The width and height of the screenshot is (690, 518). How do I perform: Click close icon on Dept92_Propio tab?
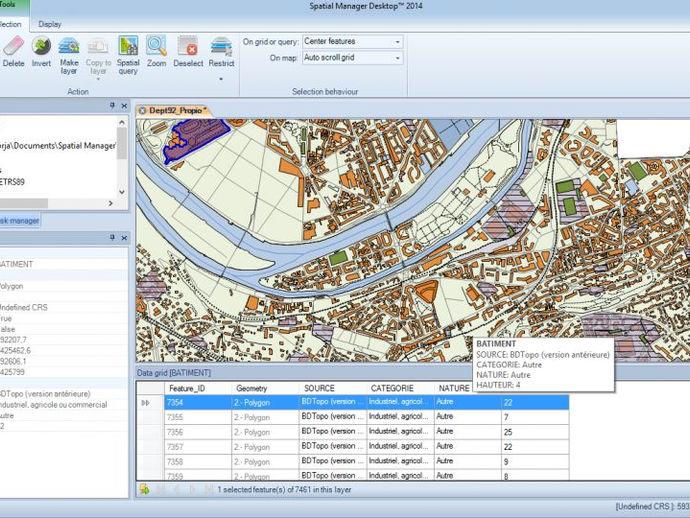pyautogui.click(x=142, y=111)
